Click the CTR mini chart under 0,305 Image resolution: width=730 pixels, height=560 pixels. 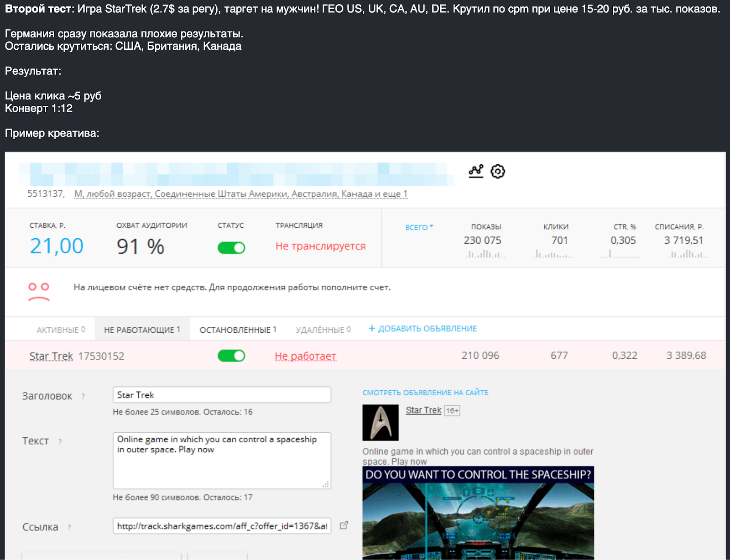click(x=620, y=254)
